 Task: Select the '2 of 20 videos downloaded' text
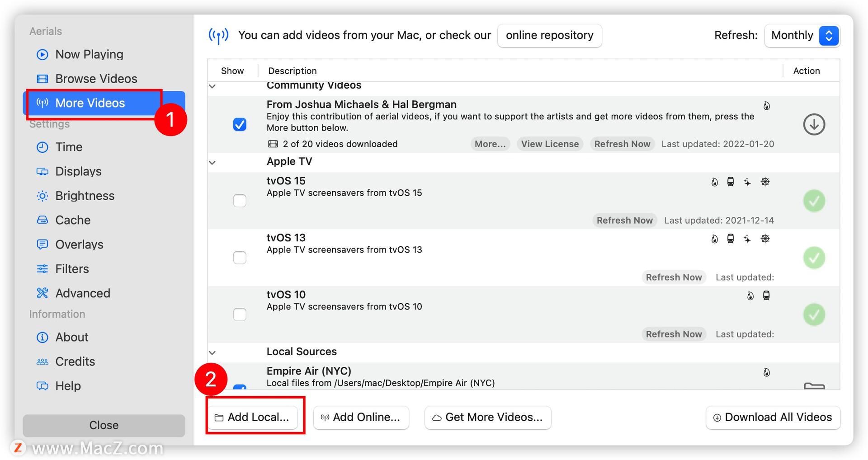point(340,144)
